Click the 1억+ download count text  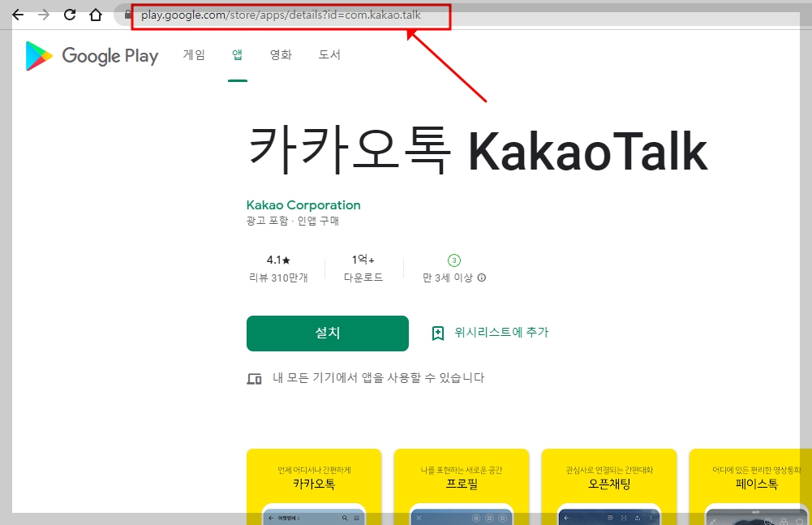point(363,260)
